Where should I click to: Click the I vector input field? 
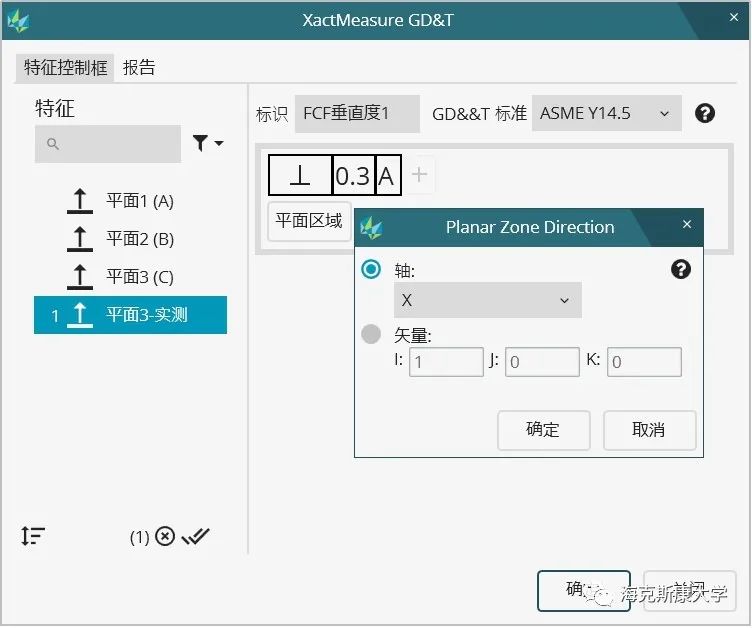446,362
